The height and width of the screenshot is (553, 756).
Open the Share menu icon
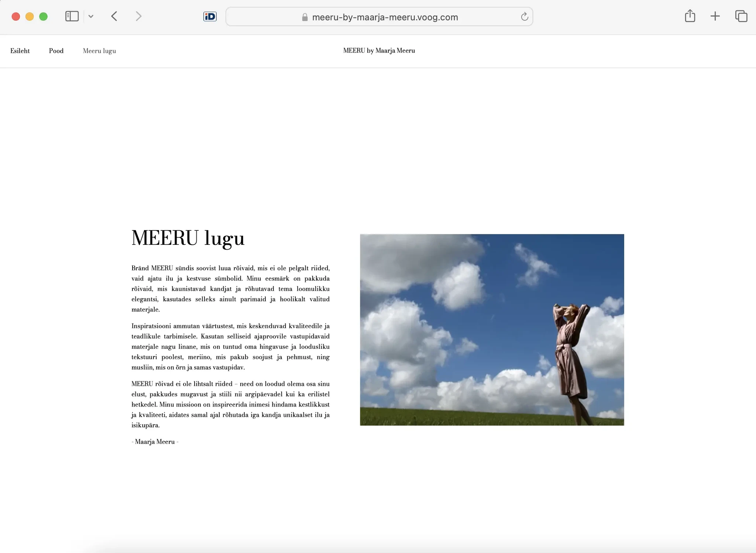click(x=690, y=16)
